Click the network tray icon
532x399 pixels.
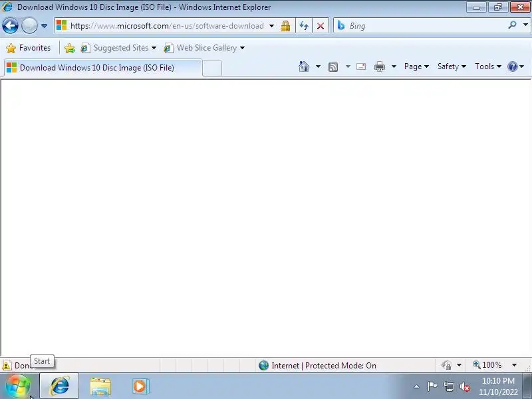[x=448, y=386]
